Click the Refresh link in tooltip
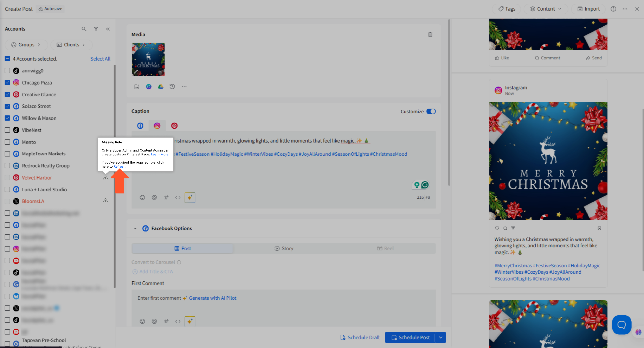This screenshot has height=348, width=644. (119, 167)
